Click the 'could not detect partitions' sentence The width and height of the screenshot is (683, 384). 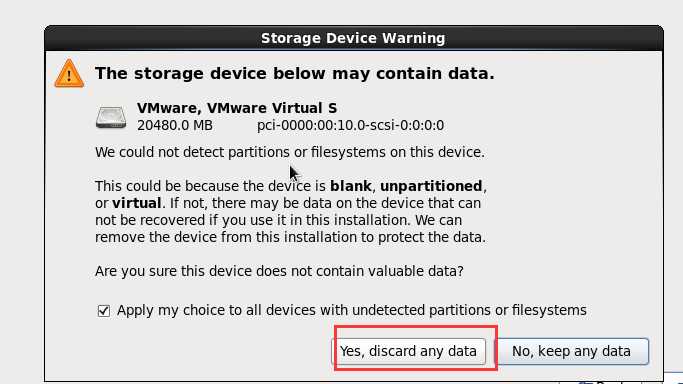[290, 152]
